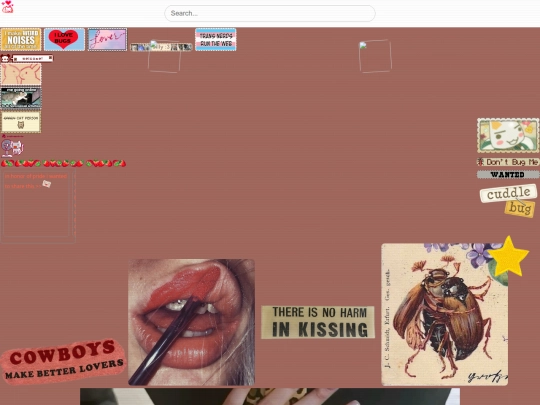The height and width of the screenshot is (405, 540).
Task: Click the 'me going online' rat stamp
Action: click(x=21, y=98)
